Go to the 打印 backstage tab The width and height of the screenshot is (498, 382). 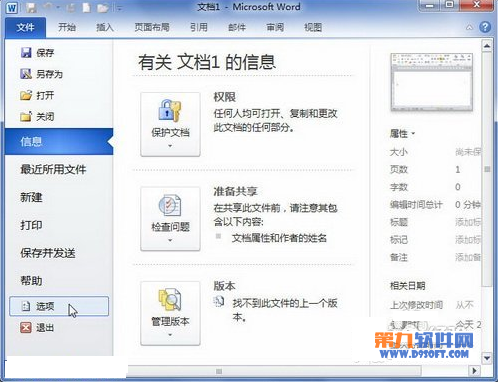31,225
